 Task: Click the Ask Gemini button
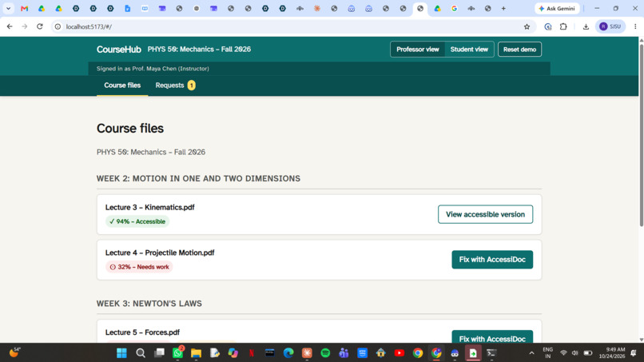coord(557,8)
